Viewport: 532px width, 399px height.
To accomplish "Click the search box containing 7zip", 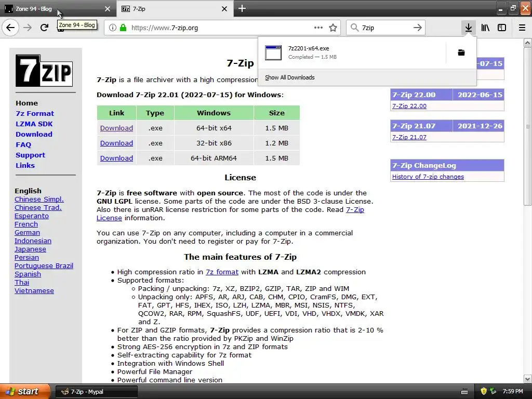I will tap(386, 28).
